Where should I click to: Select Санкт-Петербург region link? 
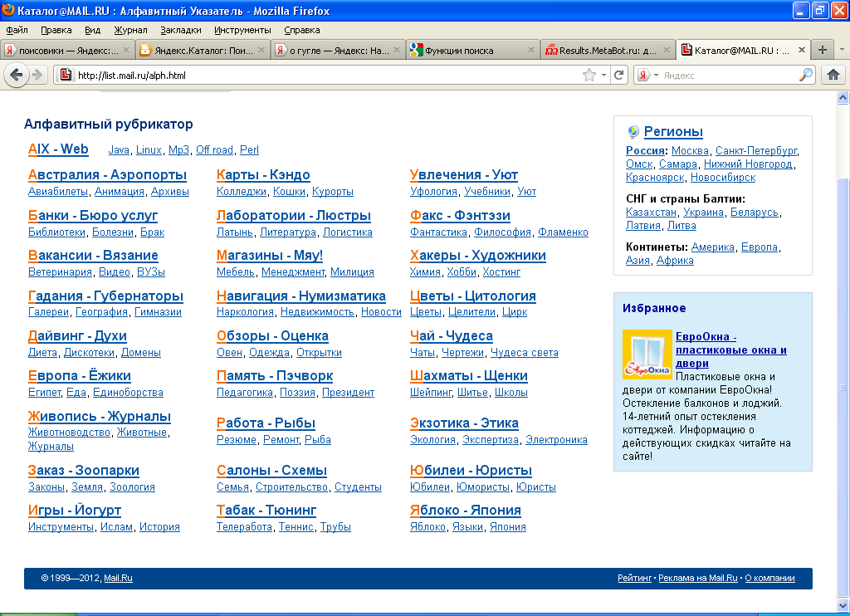click(756, 151)
